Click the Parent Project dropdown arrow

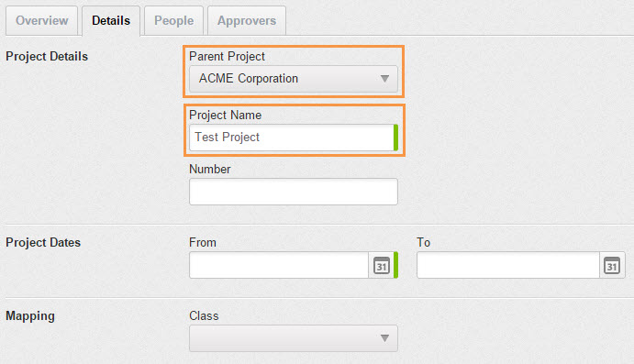[x=384, y=78]
